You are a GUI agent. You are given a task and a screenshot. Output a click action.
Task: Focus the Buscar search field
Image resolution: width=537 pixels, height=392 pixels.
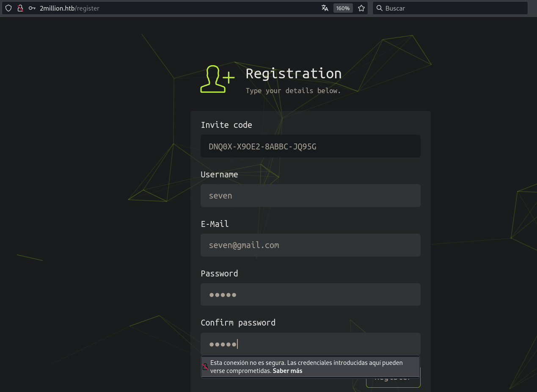[x=453, y=8]
